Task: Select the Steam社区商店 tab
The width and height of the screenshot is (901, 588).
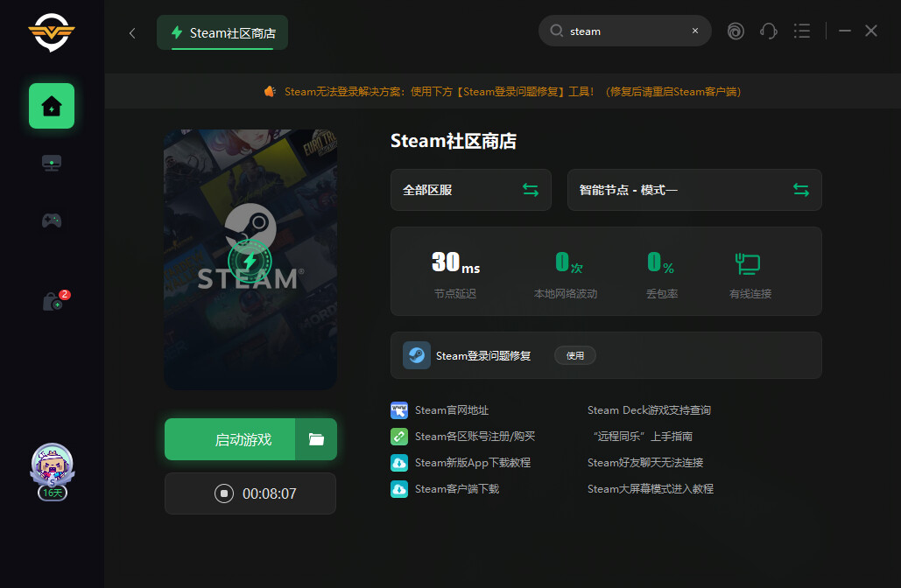Action: [x=222, y=32]
